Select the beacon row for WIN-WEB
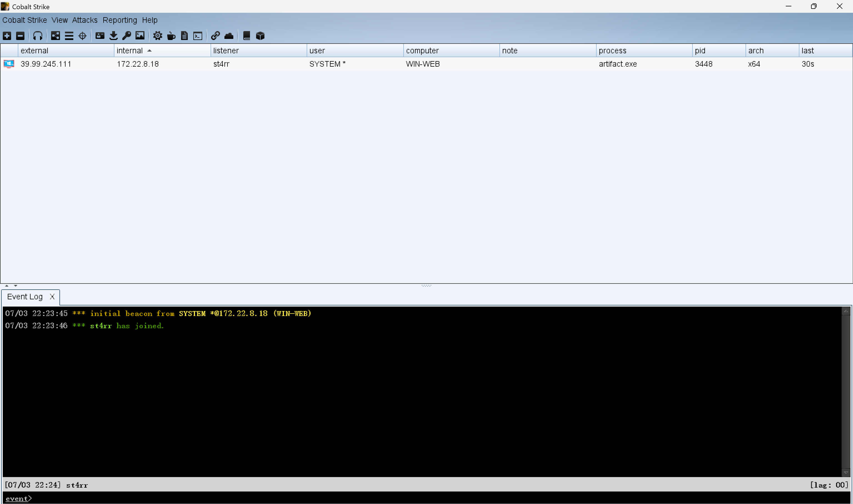 pyautogui.click(x=422, y=64)
